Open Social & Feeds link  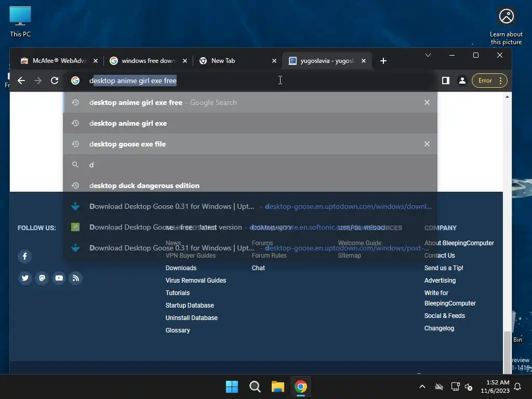(445, 315)
